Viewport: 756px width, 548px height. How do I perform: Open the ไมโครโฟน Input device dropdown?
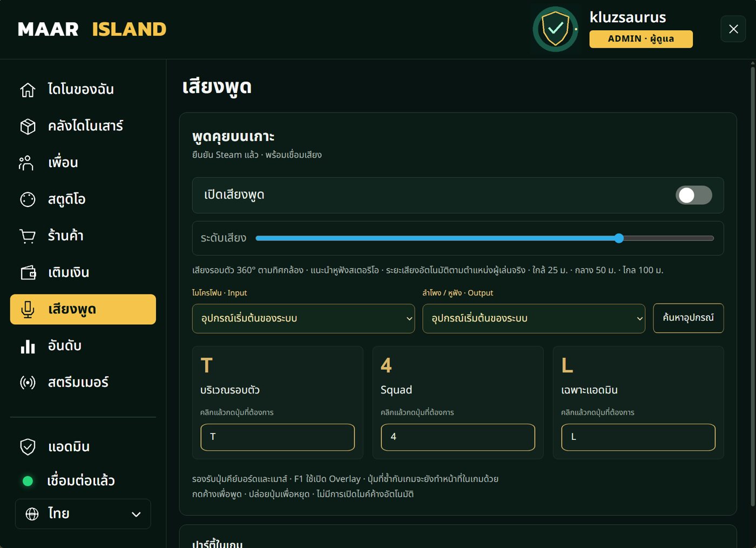(x=303, y=318)
